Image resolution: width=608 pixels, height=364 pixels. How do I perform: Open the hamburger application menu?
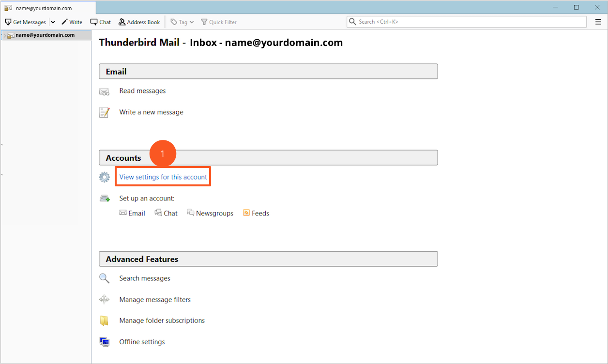(x=598, y=22)
